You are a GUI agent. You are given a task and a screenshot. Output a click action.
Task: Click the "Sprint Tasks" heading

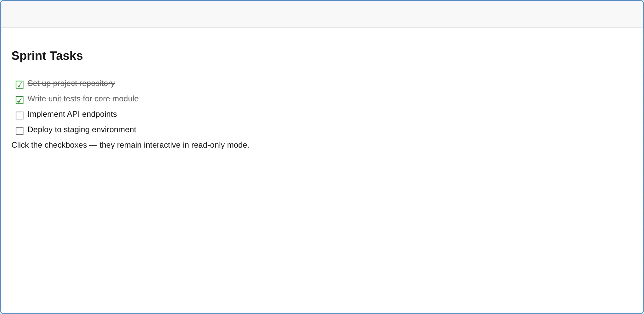(47, 56)
